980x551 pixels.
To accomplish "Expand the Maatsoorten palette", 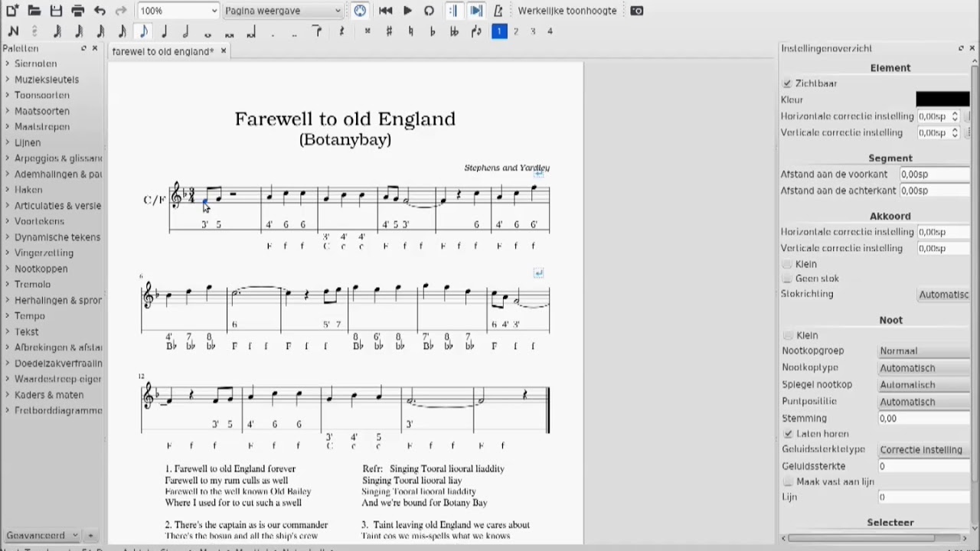I will click(41, 111).
